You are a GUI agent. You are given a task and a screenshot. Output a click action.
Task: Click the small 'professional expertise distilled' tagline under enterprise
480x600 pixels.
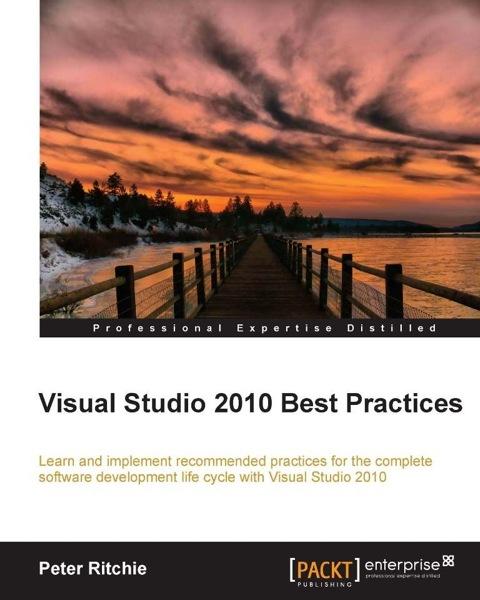click(403, 576)
